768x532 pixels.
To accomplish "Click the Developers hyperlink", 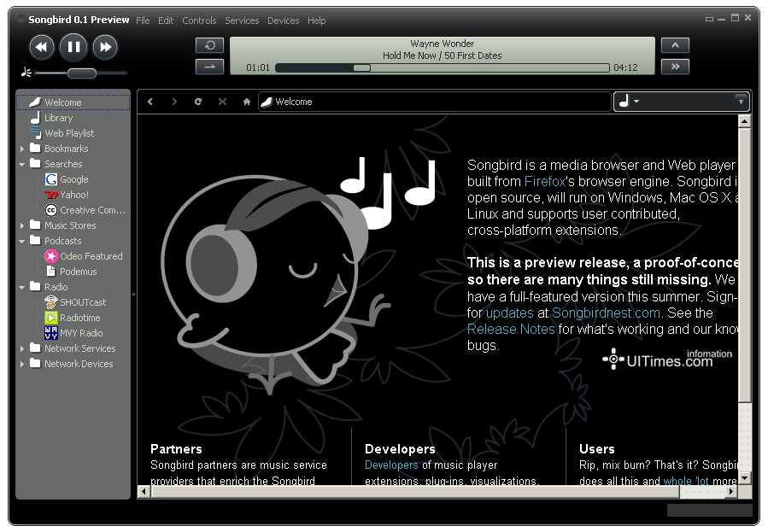I will click(391, 465).
